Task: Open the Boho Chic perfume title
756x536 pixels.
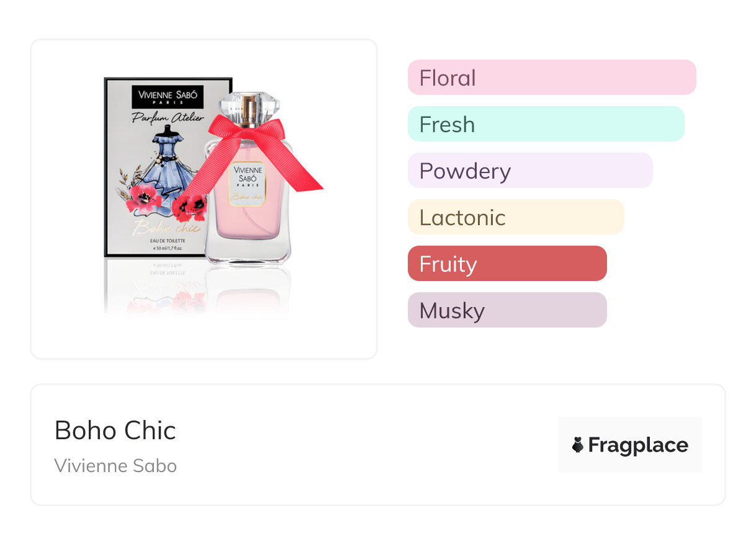Action: click(115, 431)
